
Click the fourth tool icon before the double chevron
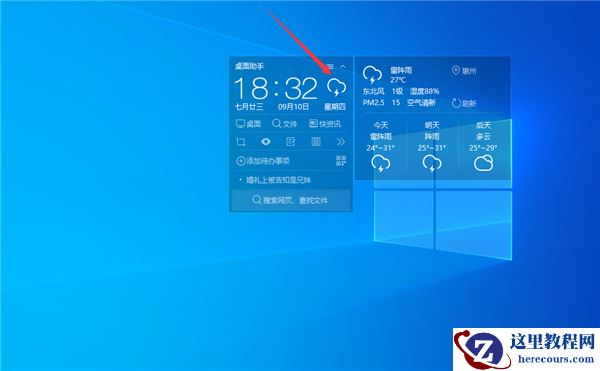[316, 142]
